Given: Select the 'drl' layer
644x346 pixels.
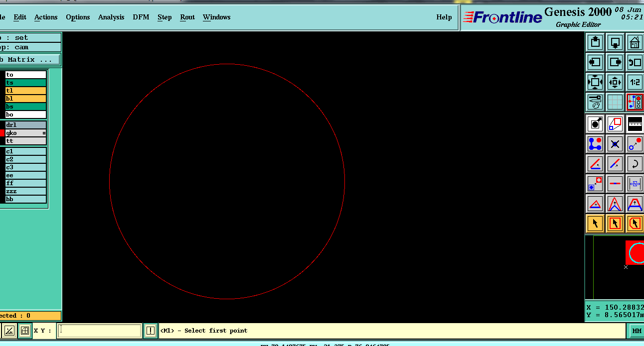Looking at the screenshot, I should [x=25, y=125].
